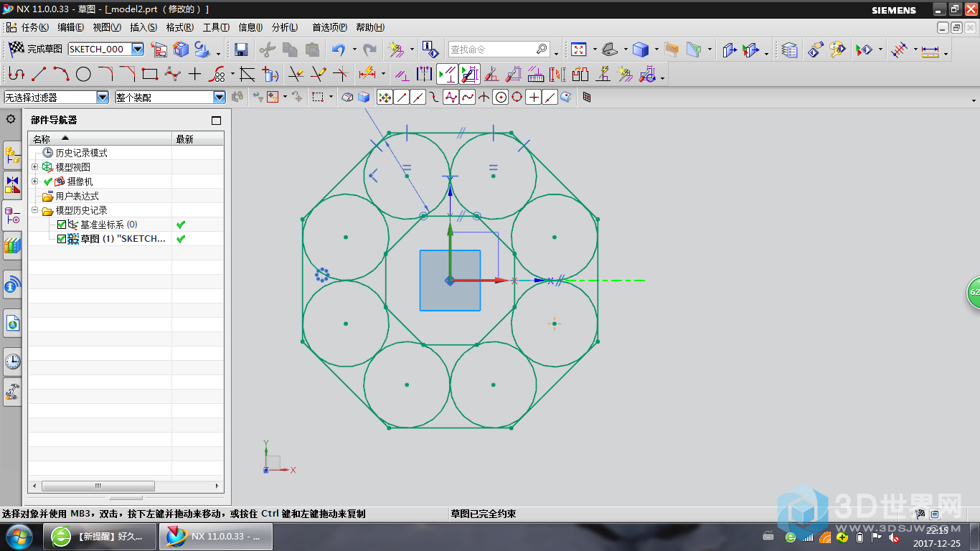This screenshot has height=551, width=980.
Task: Select the Point (plus) tool
Action: coord(194,74)
